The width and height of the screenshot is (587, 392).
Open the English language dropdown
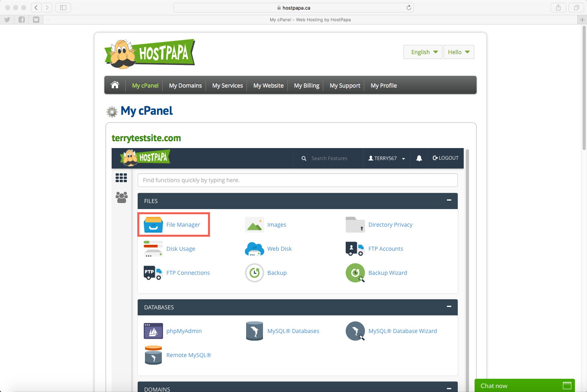(x=423, y=52)
